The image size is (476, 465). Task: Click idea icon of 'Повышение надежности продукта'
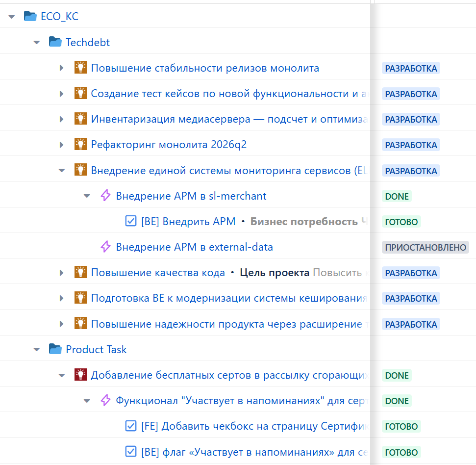pyautogui.click(x=80, y=324)
